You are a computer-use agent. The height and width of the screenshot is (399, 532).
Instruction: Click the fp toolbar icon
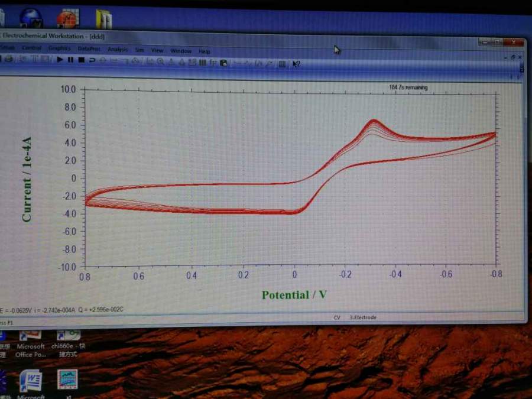click(212, 63)
